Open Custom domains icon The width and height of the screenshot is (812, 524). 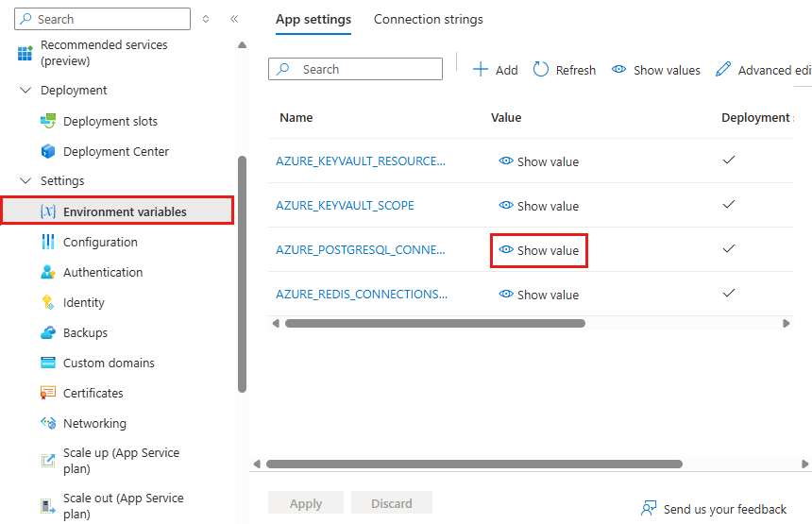48,363
